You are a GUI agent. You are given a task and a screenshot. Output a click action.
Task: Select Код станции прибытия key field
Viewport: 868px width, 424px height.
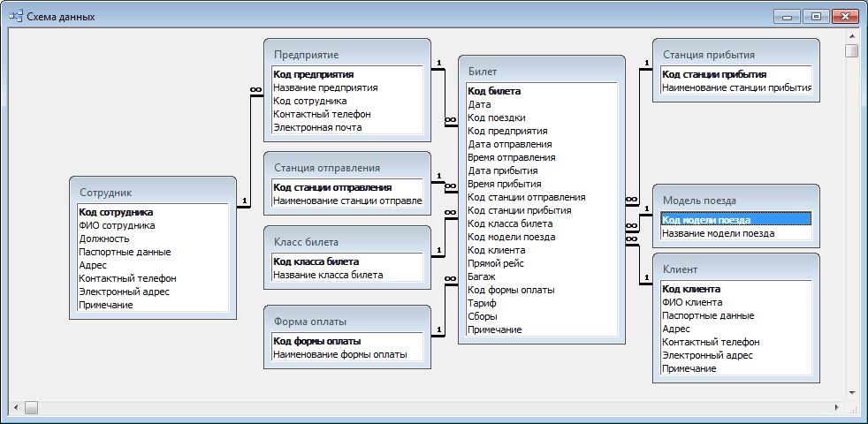click(x=714, y=74)
